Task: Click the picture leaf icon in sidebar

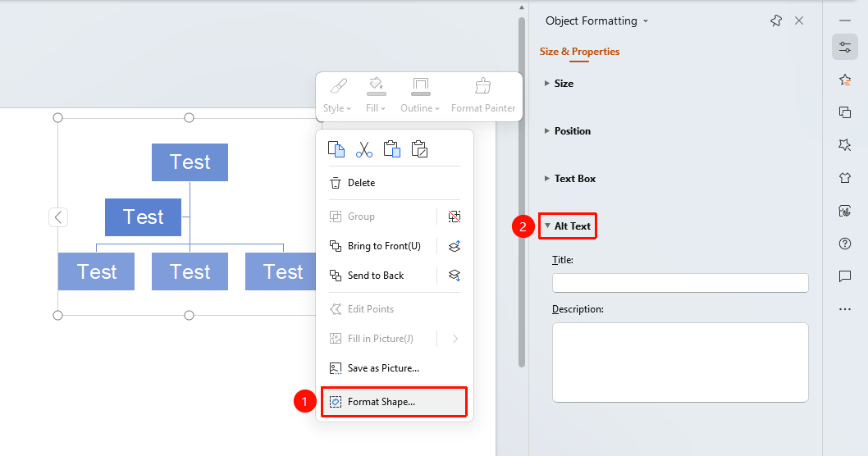Action: (845, 211)
